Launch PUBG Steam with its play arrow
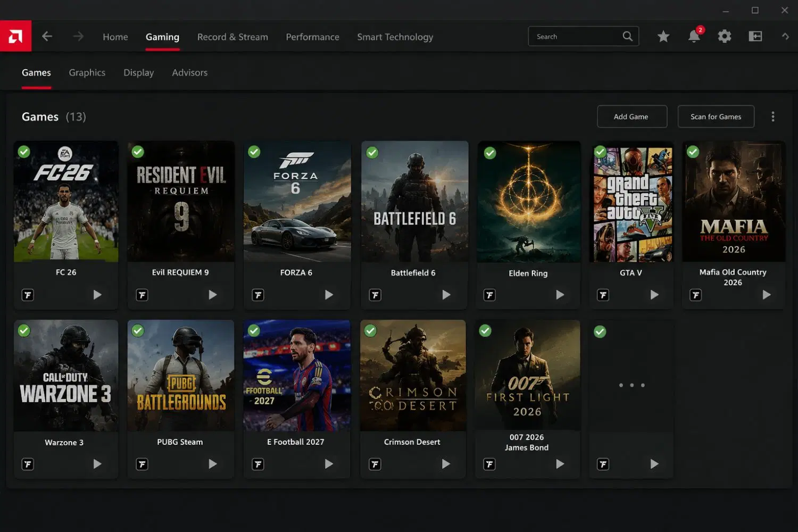Screen dimensions: 798x532 213,464
